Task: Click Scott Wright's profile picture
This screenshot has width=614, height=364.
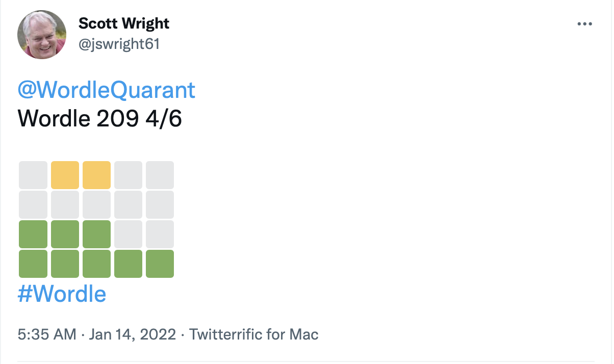Action: click(41, 35)
